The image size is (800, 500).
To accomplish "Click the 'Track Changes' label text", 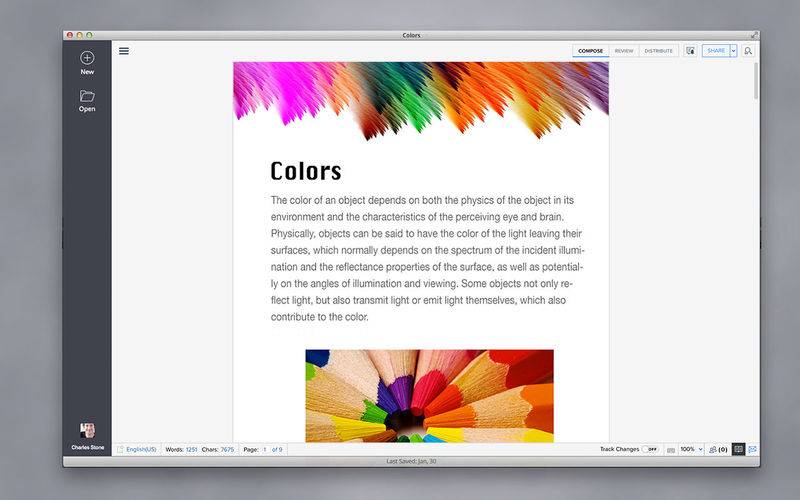I will click(619, 449).
